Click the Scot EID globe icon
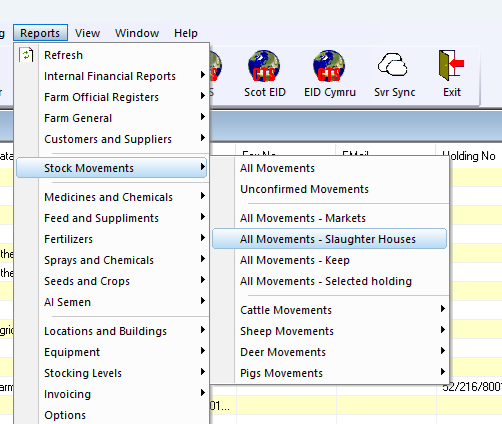The image size is (502, 424). point(264,66)
